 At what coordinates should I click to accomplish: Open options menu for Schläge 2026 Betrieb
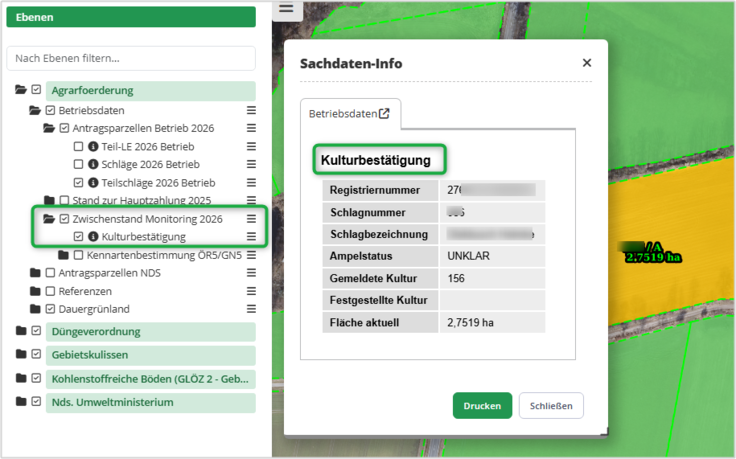click(x=251, y=164)
